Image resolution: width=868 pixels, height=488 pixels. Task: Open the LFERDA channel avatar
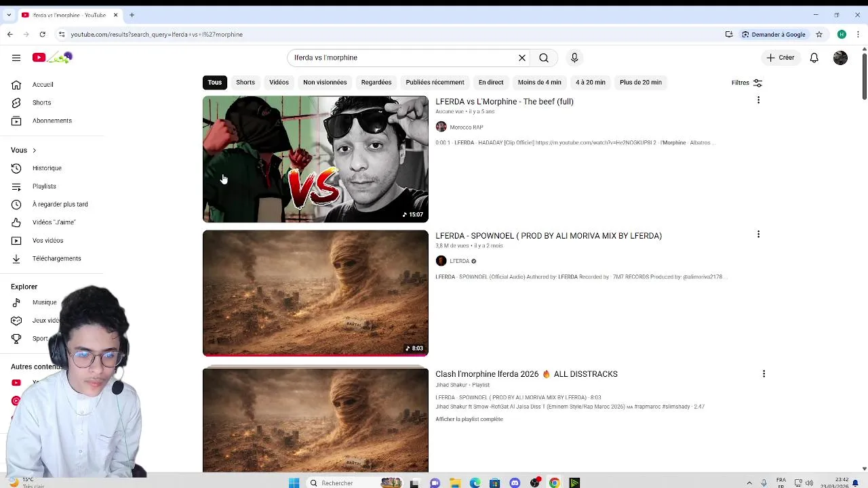tap(441, 261)
